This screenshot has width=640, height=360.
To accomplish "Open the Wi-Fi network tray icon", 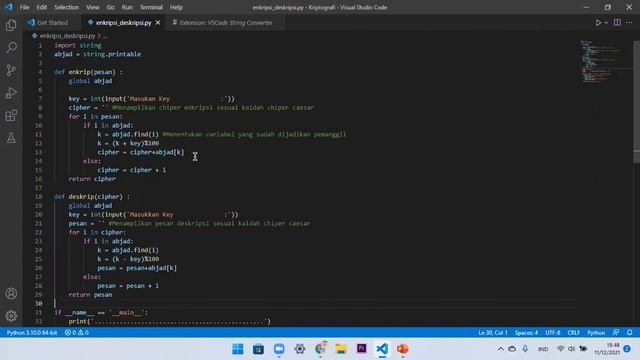I will pyautogui.click(x=560, y=349).
